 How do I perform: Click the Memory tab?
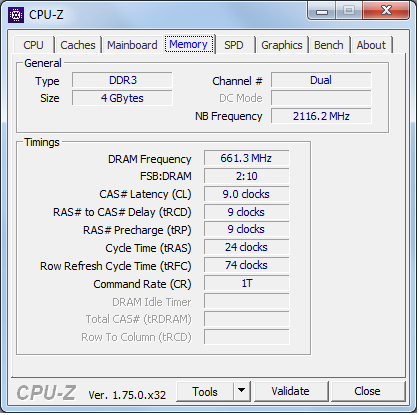click(x=189, y=44)
